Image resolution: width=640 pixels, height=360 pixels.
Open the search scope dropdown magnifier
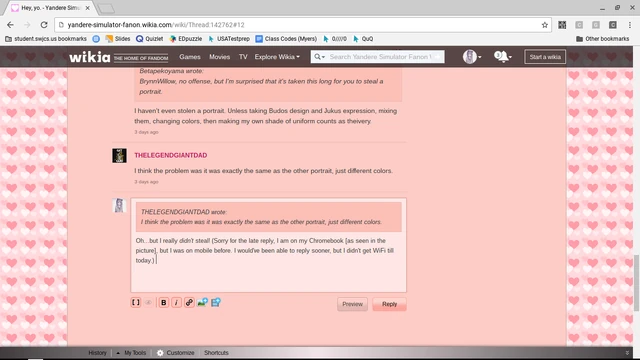click(x=319, y=57)
